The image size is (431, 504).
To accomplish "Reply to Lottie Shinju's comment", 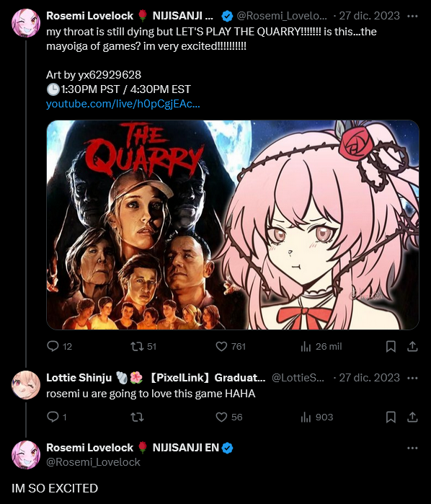I will (56, 417).
